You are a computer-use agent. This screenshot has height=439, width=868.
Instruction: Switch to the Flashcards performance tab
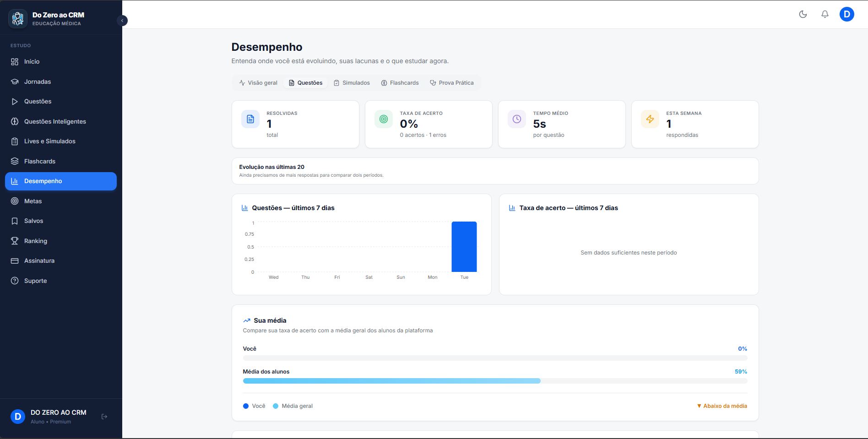coord(400,83)
